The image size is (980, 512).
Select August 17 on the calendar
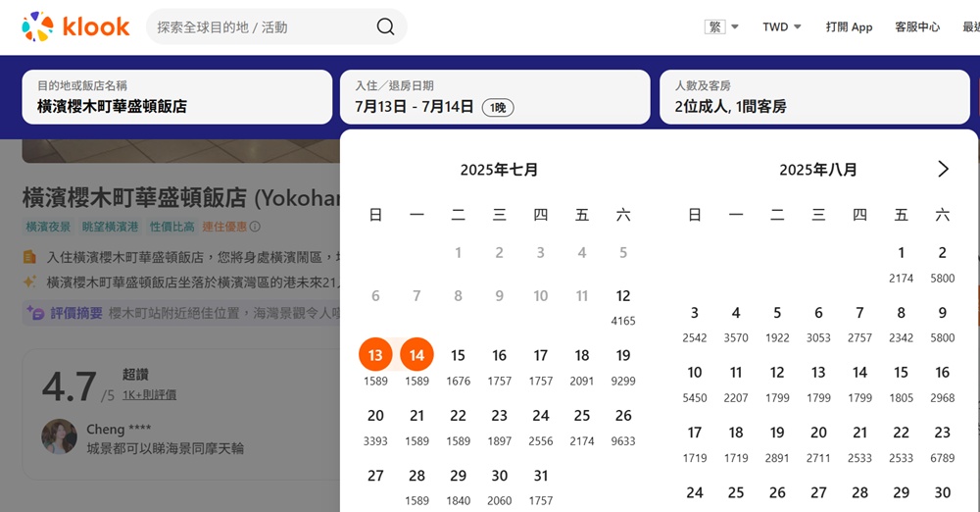pyautogui.click(x=695, y=443)
